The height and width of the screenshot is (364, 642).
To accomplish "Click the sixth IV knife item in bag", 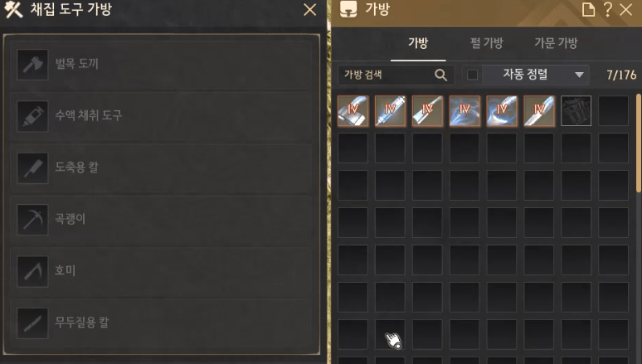I will [539, 110].
